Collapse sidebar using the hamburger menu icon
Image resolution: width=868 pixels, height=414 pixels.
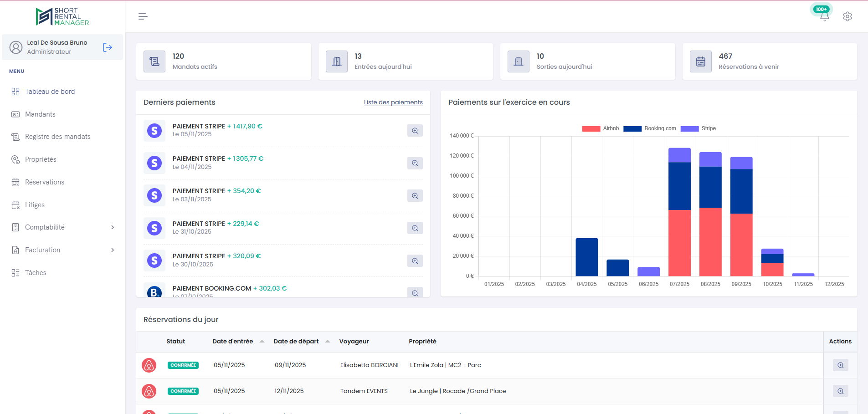click(143, 16)
